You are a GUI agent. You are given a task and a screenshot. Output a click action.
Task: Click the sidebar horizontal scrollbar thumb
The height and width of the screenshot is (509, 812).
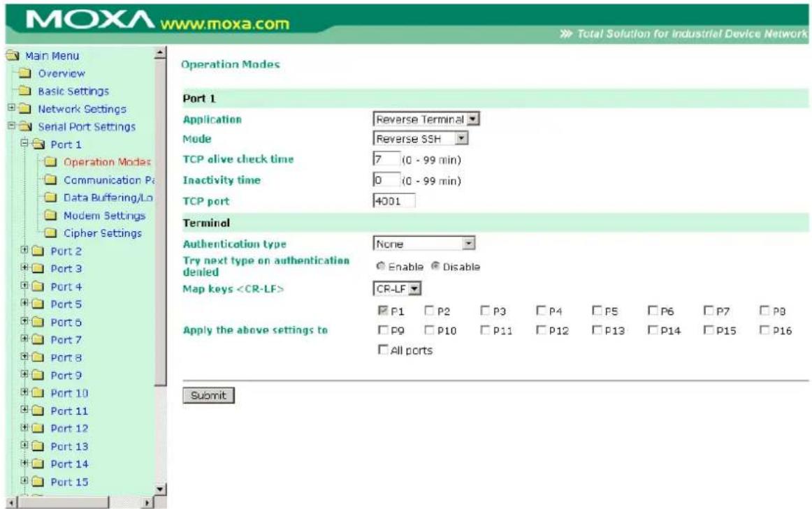pyautogui.click(x=63, y=502)
